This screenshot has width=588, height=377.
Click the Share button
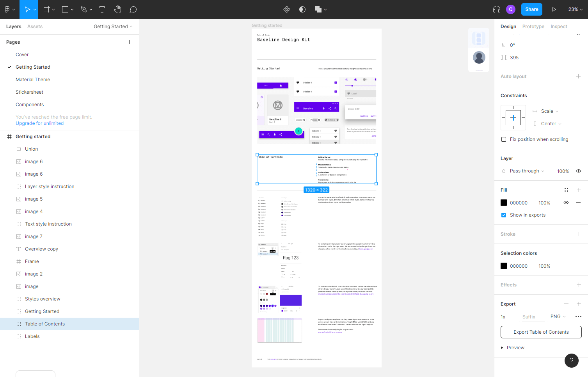pyautogui.click(x=532, y=9)
